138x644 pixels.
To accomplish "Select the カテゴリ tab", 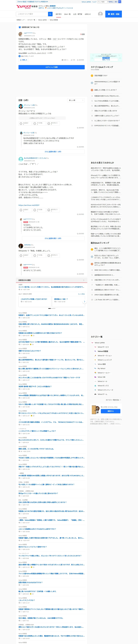I will (x=58, y=14).
